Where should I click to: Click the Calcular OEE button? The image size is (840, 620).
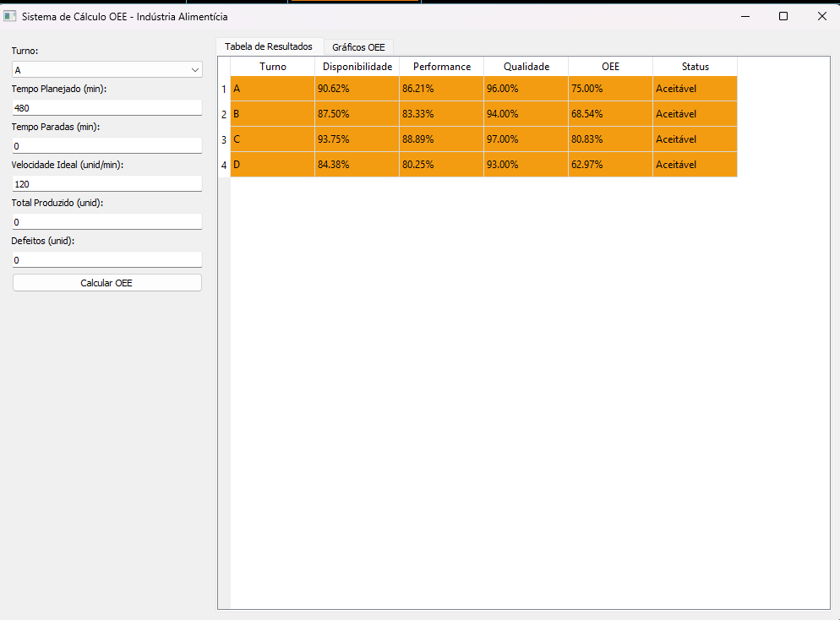pos(107,283)
